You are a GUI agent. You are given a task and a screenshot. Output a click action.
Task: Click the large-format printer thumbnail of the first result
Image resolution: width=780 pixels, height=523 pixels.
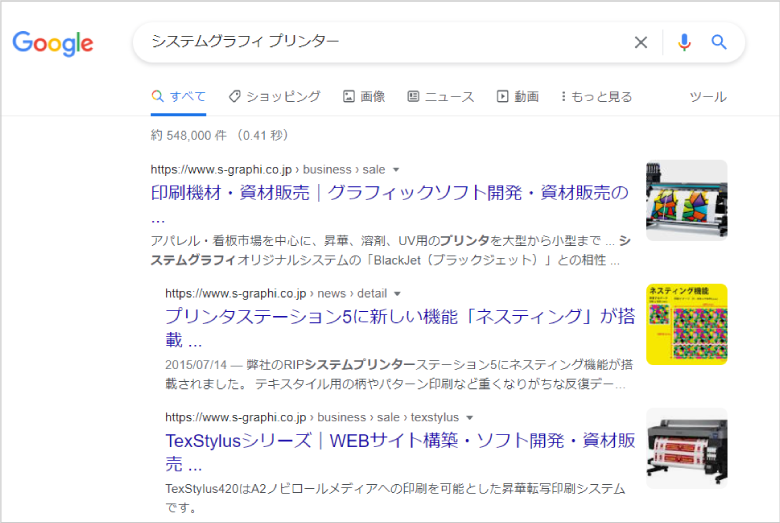click(x=686, y=200)
